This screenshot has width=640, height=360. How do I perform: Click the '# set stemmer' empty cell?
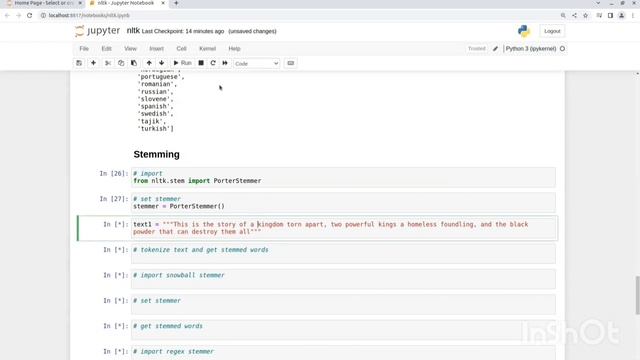tap(343, 304)
